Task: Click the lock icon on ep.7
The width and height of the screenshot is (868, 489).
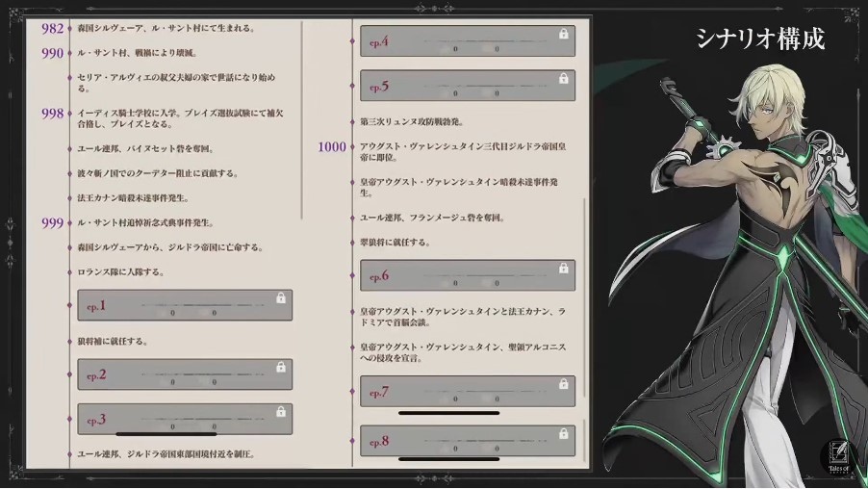Action: click(x=564, y=384)
